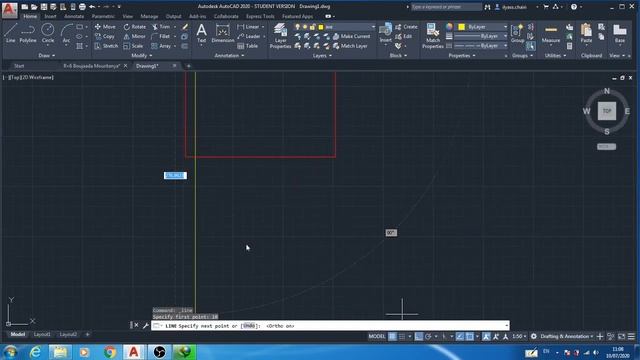Viewport: 640px width, 360px height.
Task: Toggle grid display in status bar
Action: point(392,336)
